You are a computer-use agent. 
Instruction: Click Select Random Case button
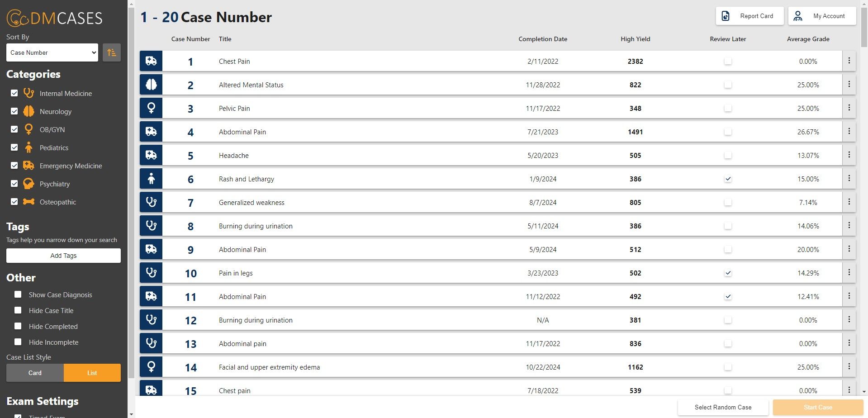pos(723,407)
